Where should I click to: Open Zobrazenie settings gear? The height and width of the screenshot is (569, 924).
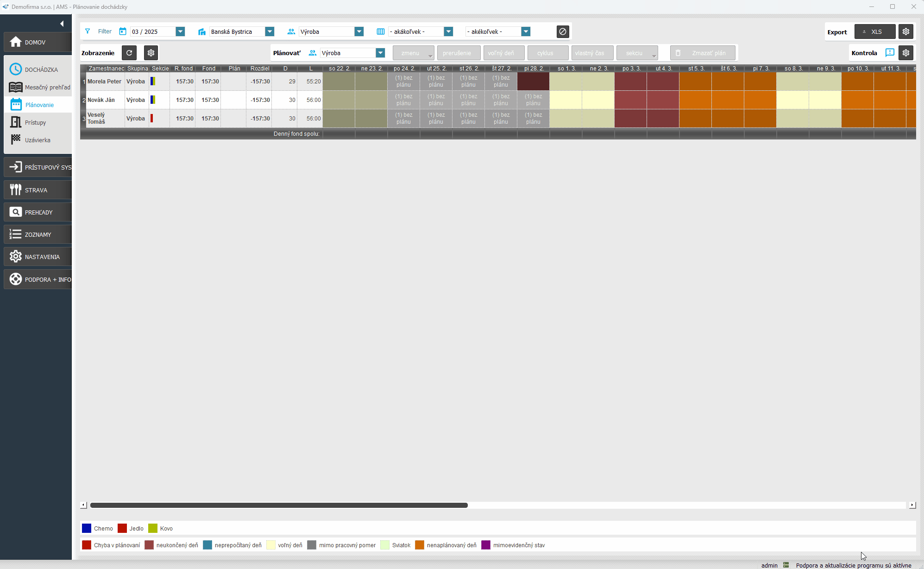(x=151, y=53)
